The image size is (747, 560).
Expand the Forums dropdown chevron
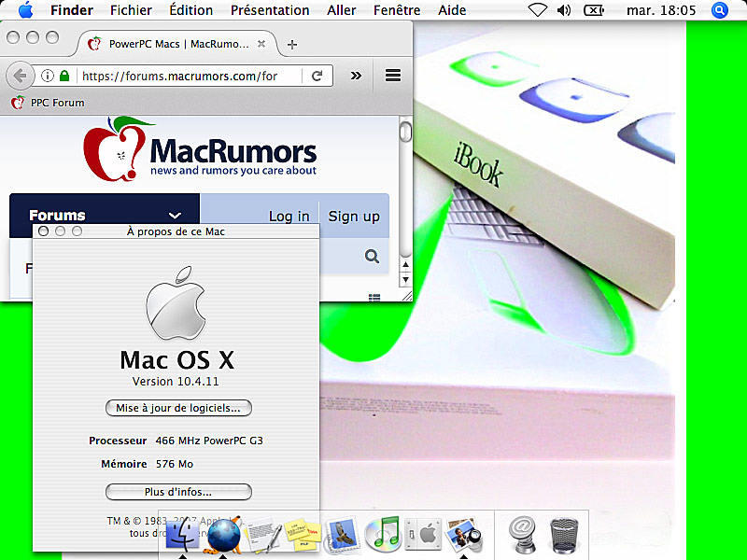click(x=176, y=216)
